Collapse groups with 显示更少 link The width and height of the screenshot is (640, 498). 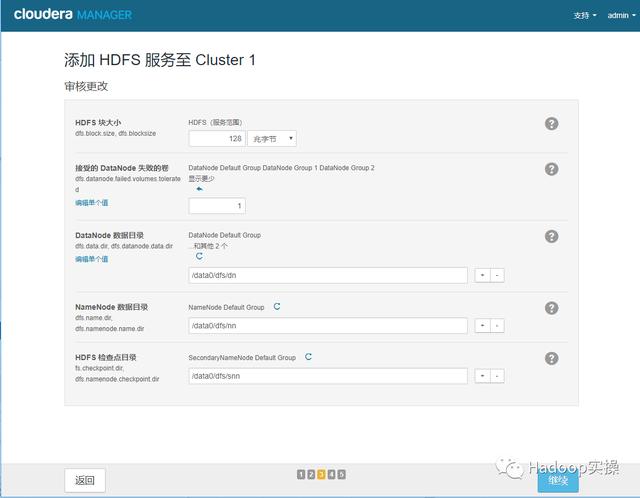[x=201, y=178]
